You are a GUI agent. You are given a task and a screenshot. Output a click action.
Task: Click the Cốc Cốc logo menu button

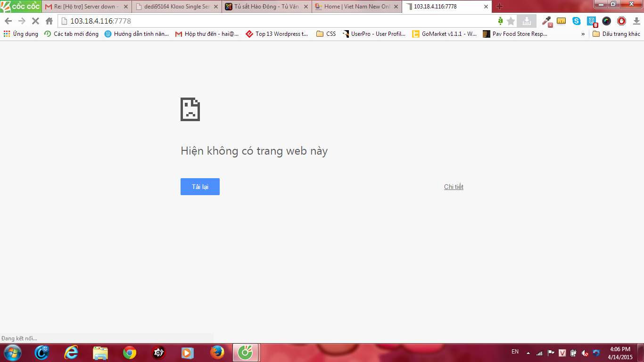[x=21, y=6]
